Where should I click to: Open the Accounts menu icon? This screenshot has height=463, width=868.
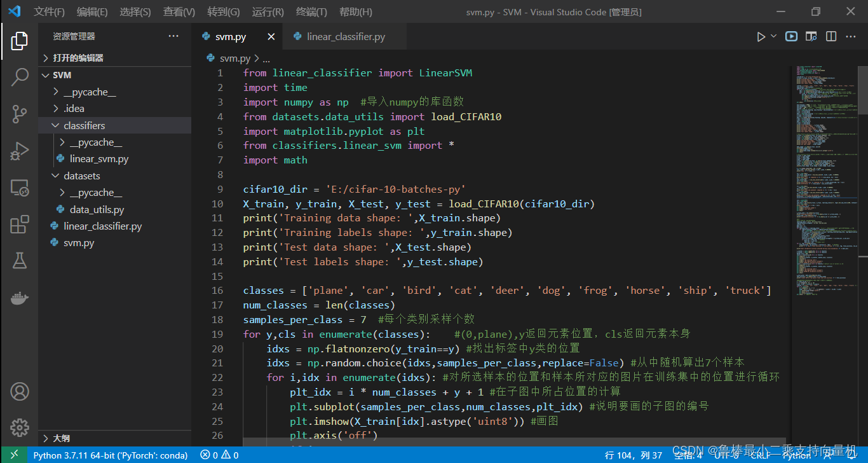[19, 391]
